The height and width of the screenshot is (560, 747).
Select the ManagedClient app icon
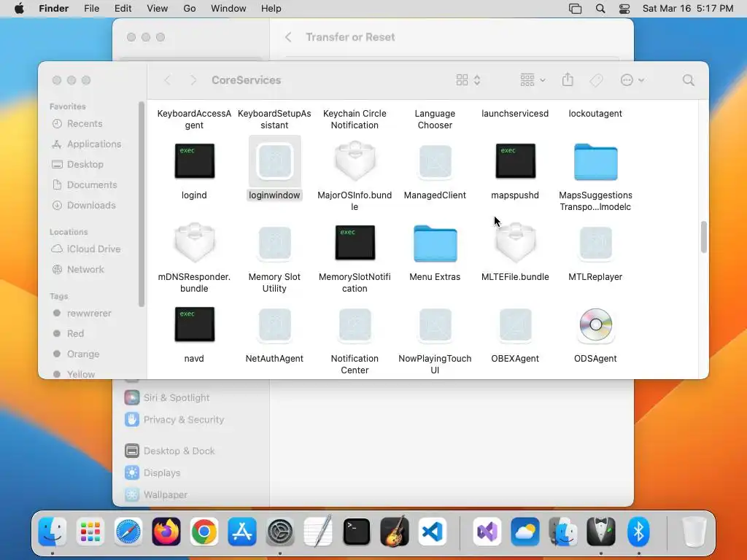tap(435, 161)
